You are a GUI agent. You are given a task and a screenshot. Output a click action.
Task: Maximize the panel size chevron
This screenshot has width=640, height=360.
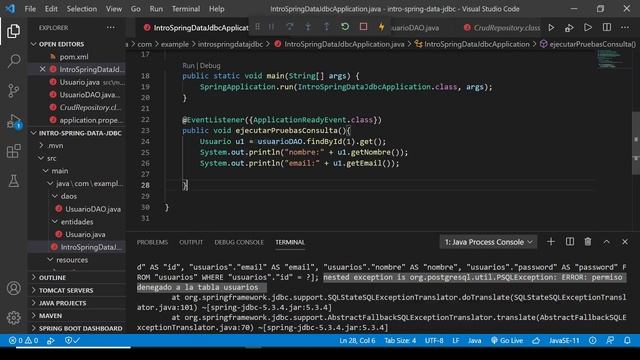tap(607, 242)
